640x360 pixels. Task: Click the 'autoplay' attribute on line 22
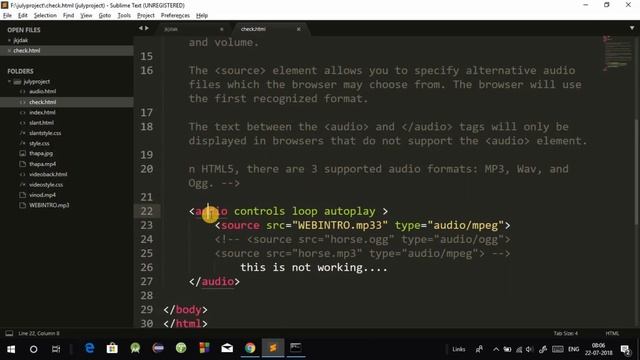[349, 211]
